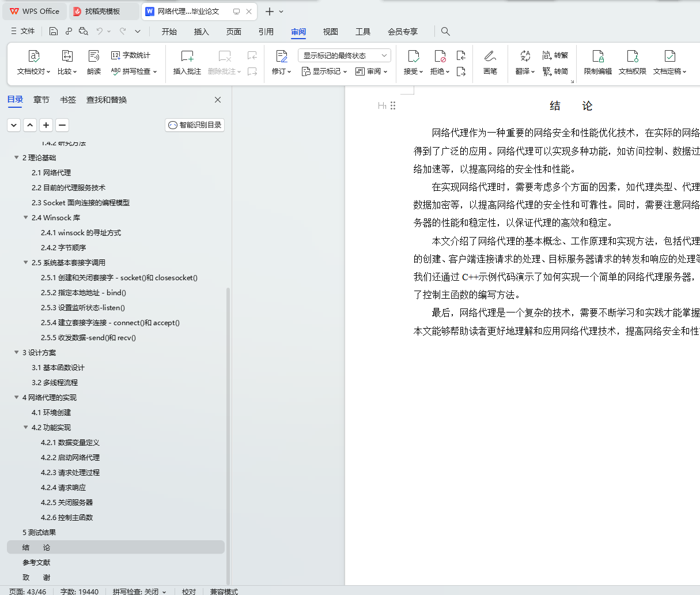Collapse the 3 设计方案 section
700x595 pixels.
point(17,352)
